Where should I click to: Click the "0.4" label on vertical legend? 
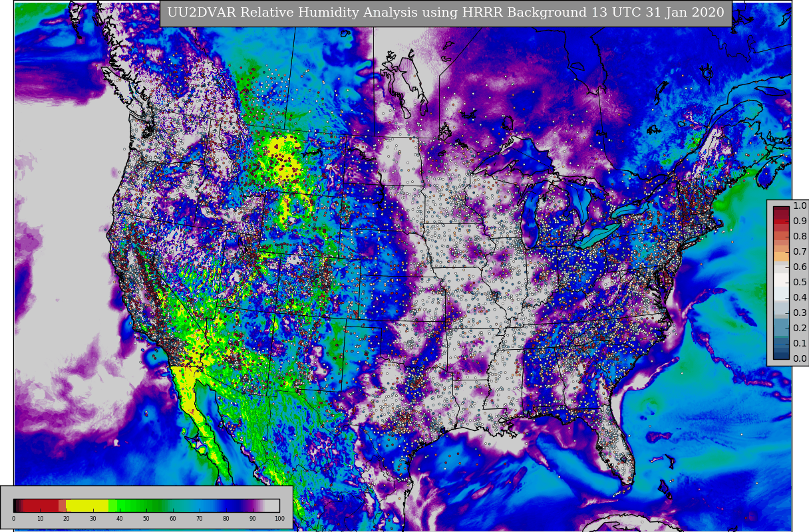pos(800,297)
